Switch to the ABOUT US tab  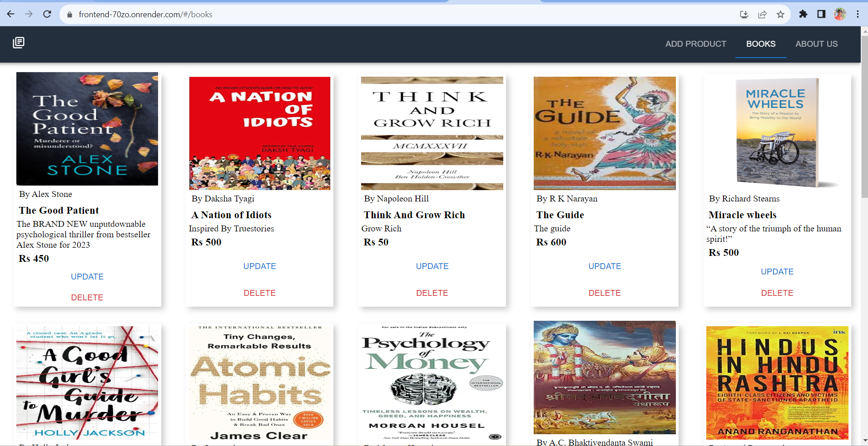coord(816,44)
